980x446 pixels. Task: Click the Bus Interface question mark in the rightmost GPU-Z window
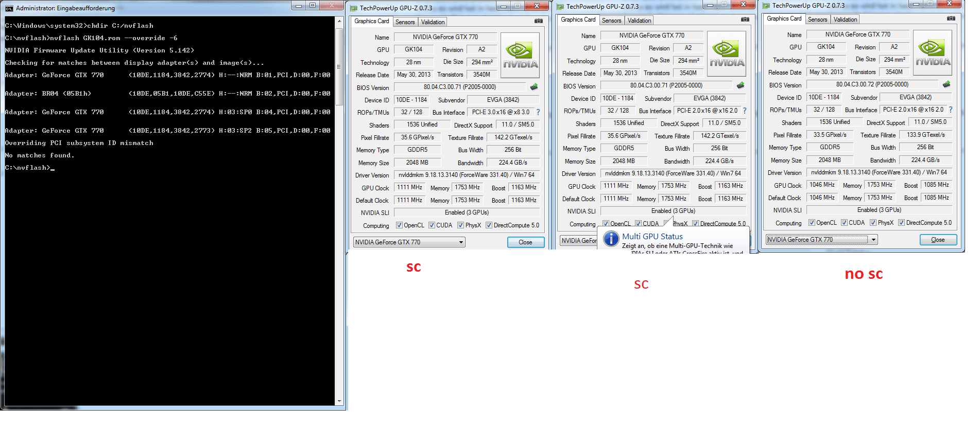coord(951,110)
